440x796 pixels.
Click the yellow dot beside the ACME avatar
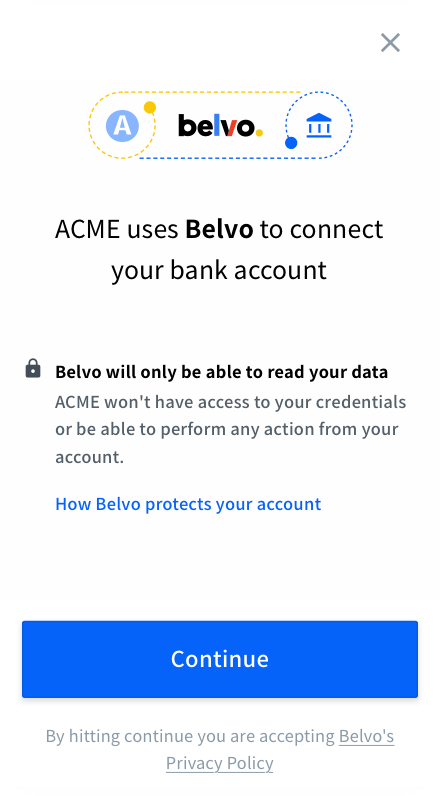150,108
